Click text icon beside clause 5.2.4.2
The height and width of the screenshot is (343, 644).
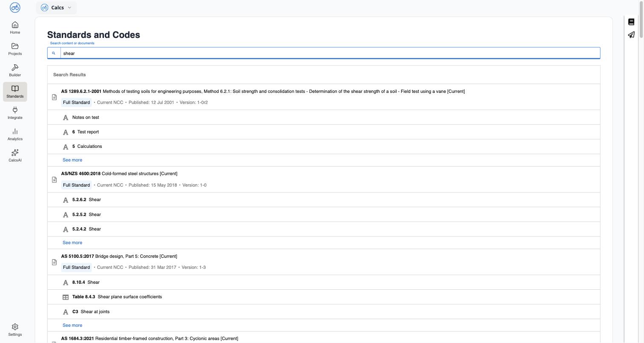pos(66,229)
